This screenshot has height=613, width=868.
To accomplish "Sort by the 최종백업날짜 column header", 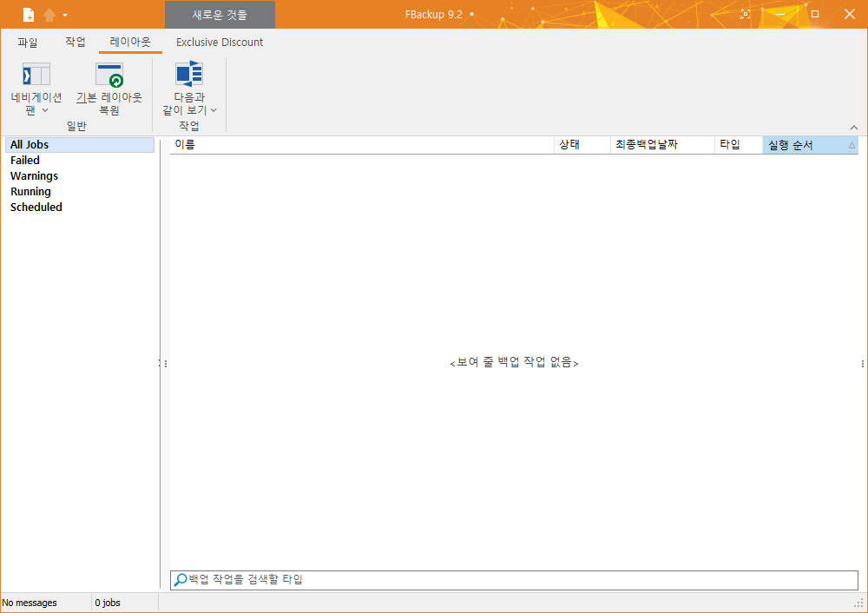I will click(662, 145).
